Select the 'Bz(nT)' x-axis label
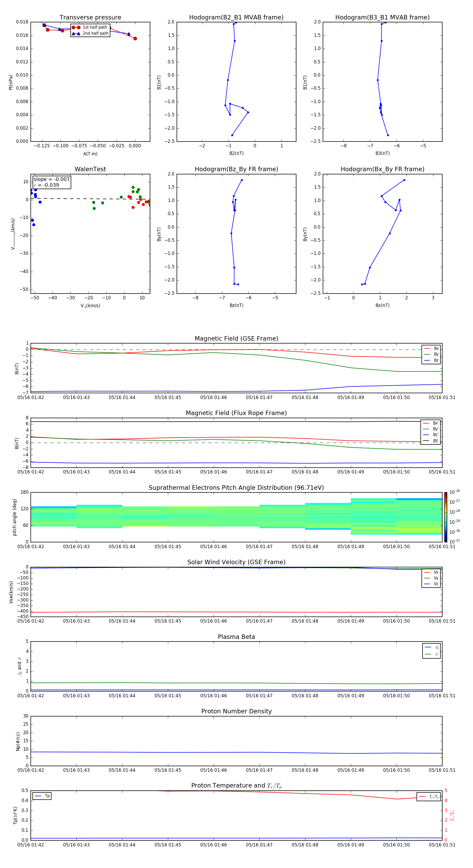473x868 pixels. click(x=236, y=305)
